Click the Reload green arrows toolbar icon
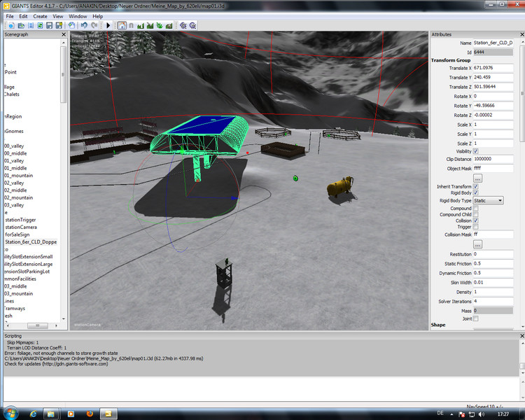Image resolution: width=525 pixels, height=420 pixels. (x=40, y=25)
